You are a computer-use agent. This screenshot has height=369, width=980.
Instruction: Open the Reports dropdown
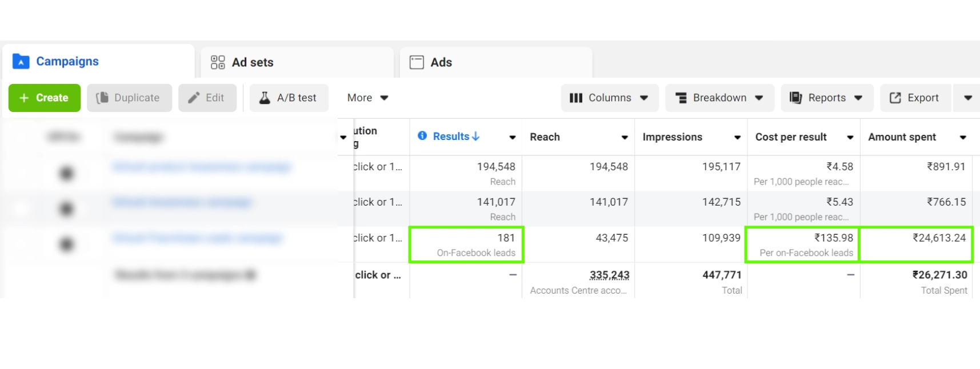827,98
